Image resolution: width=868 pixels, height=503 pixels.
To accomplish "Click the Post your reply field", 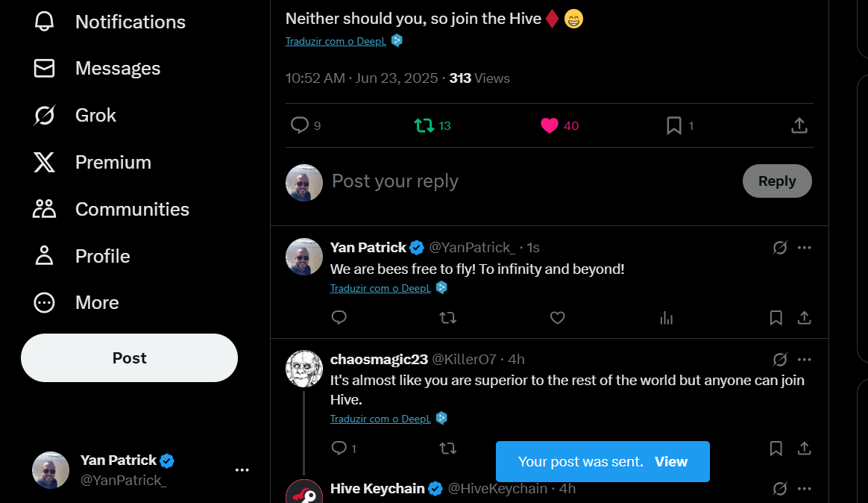I will [x=532, y=181].
